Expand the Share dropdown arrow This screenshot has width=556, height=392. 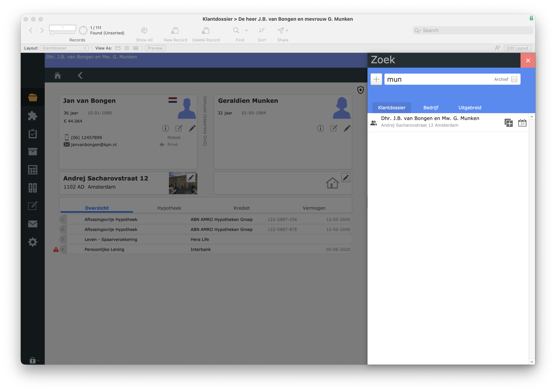coord(287,31)
